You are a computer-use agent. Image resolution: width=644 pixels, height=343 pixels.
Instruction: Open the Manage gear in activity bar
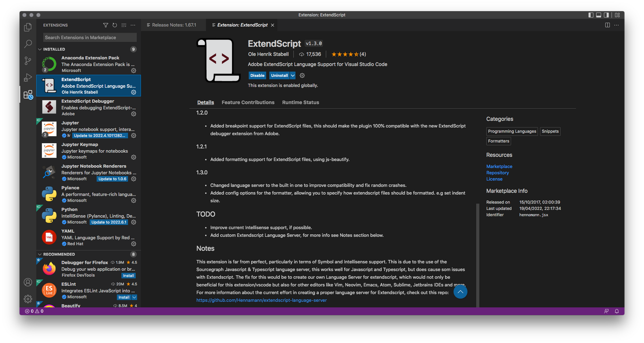pyautogui.click(x=28, y=299)
